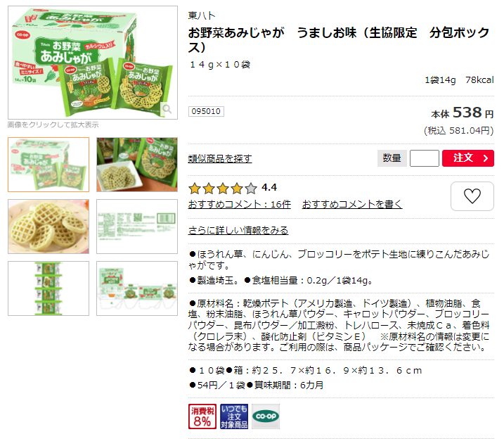Click the product code 095010 label
Screen dimensions: 504x439
206,111
